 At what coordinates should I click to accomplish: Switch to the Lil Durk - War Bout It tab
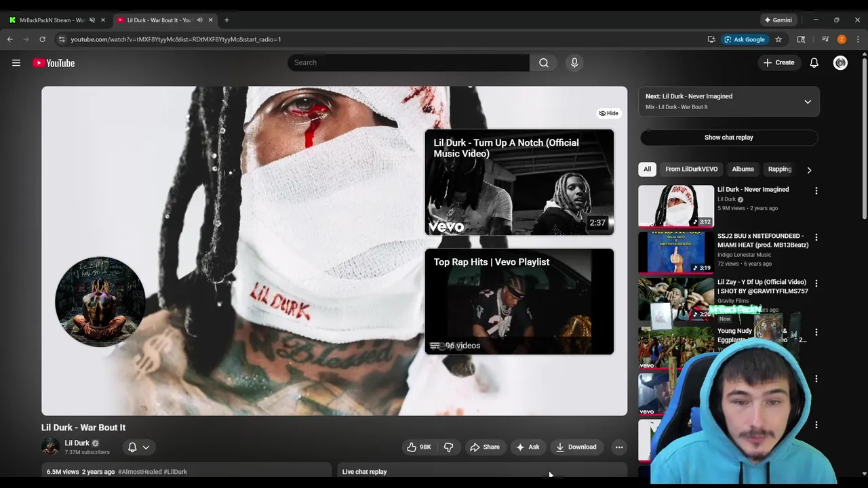coord(159,20)
